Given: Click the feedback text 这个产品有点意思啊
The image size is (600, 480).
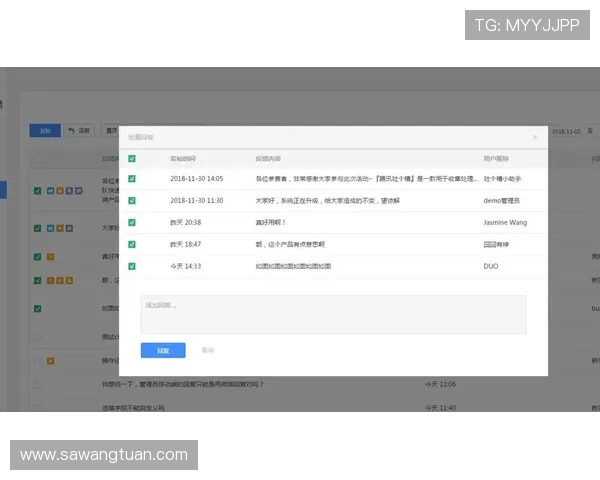Looking at the screenshot, I should pyautogui.click(x=290, y=244).
